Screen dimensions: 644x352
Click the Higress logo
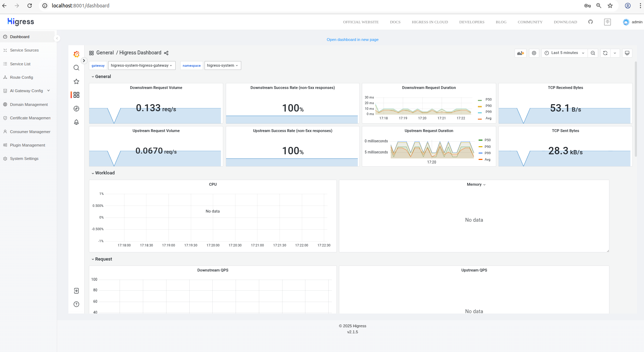pyautogui.click(x=21, y=22)
